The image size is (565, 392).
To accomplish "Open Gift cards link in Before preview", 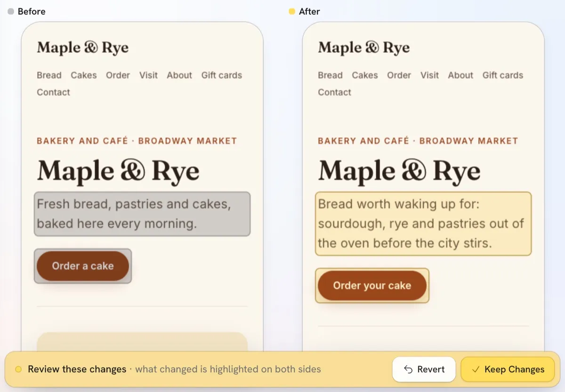I will (x=222, y=75).
